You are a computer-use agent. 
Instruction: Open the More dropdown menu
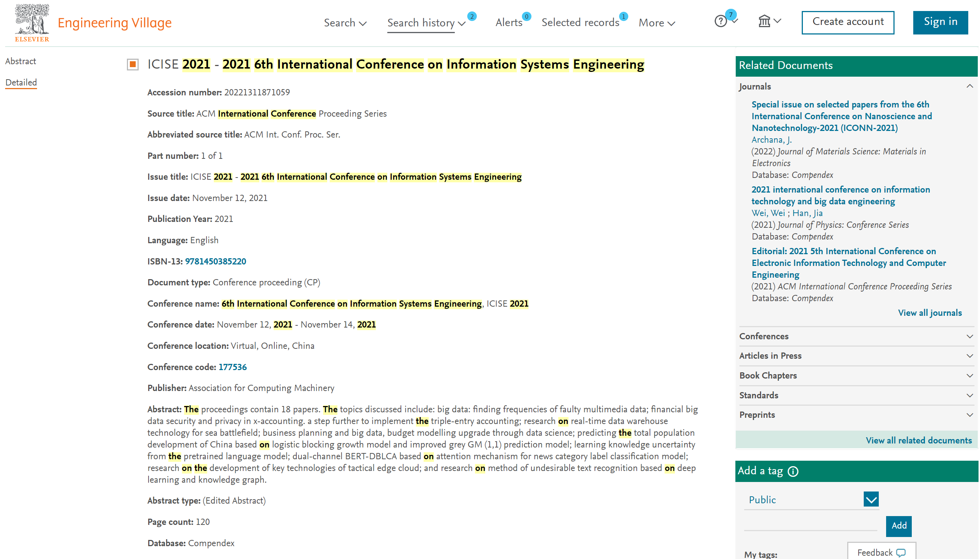pos(657,23)
